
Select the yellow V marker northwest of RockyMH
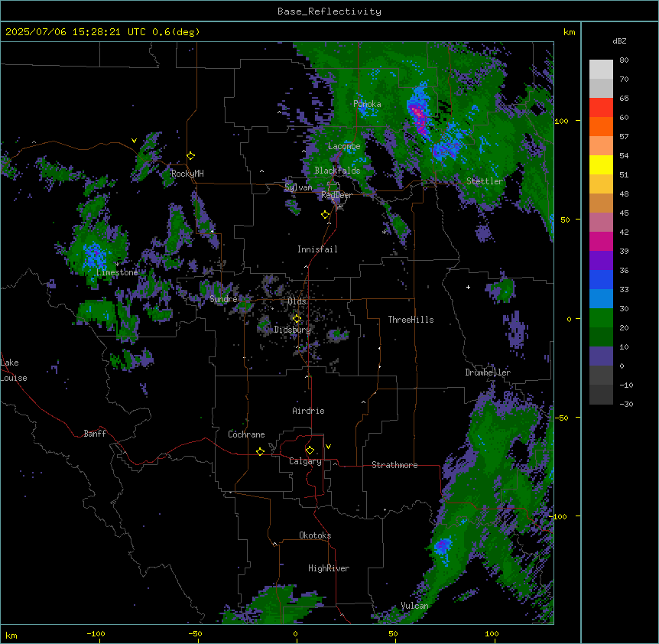(x=134, y=141)
